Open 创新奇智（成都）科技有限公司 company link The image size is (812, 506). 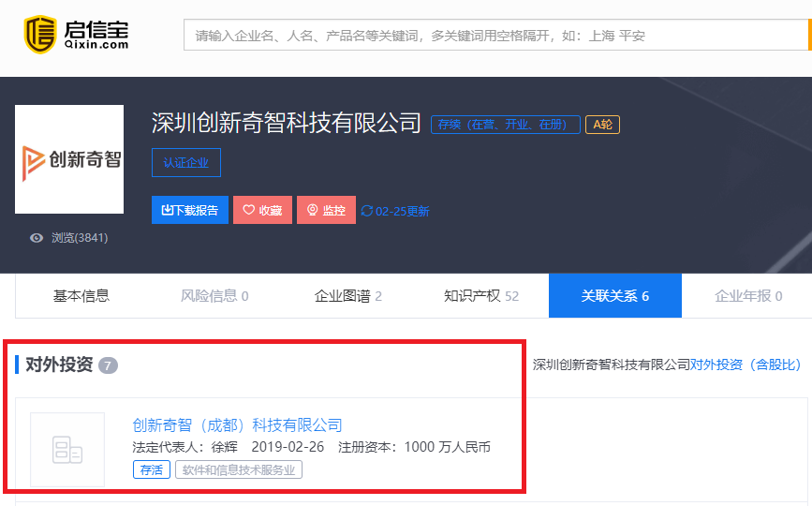click(237, 425)
